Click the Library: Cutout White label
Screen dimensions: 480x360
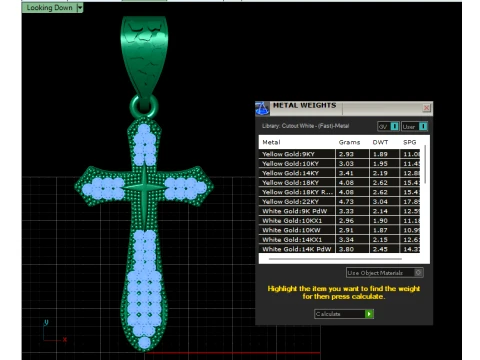305,126
